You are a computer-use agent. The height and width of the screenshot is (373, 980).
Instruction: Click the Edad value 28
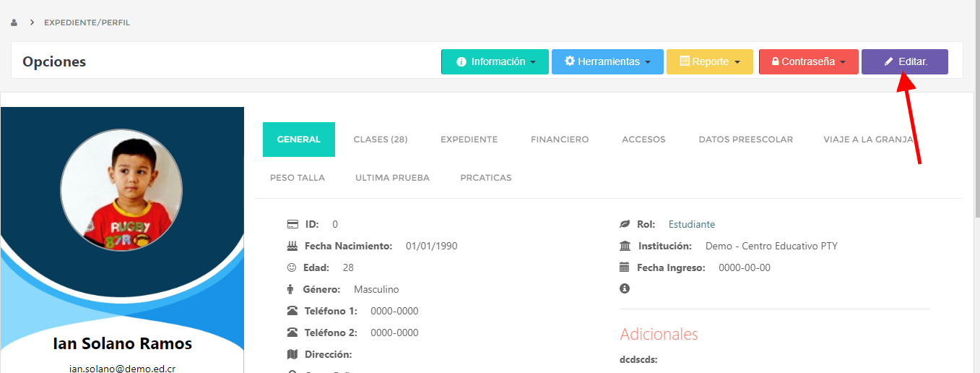click(x=348, y=267)
